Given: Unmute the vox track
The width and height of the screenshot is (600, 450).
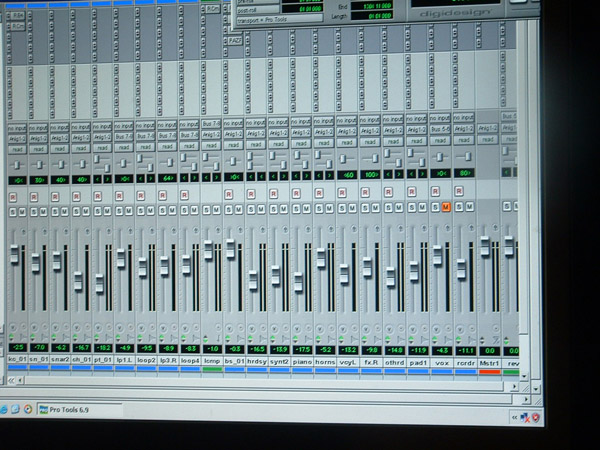Looking at the screenshot, I should (446, 207).
